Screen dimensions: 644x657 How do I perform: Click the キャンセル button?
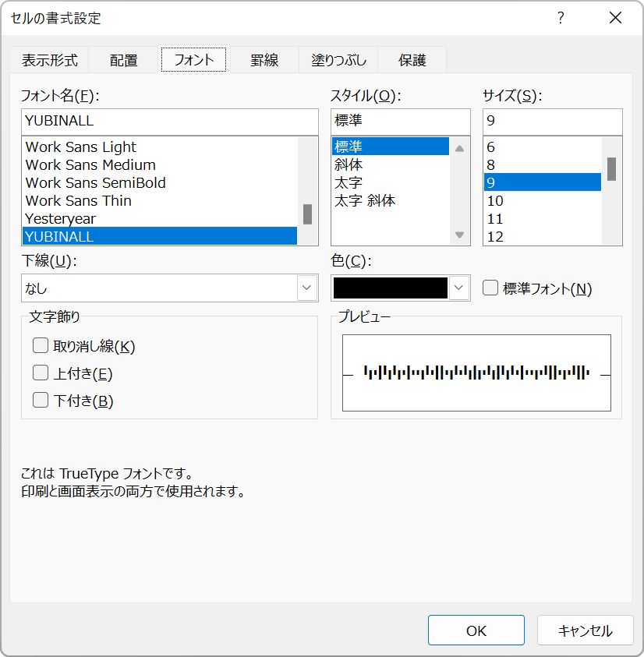tap(585, 630)
